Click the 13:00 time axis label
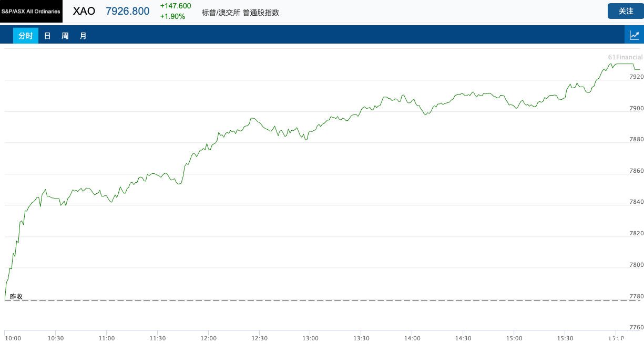 coord(310,338)
